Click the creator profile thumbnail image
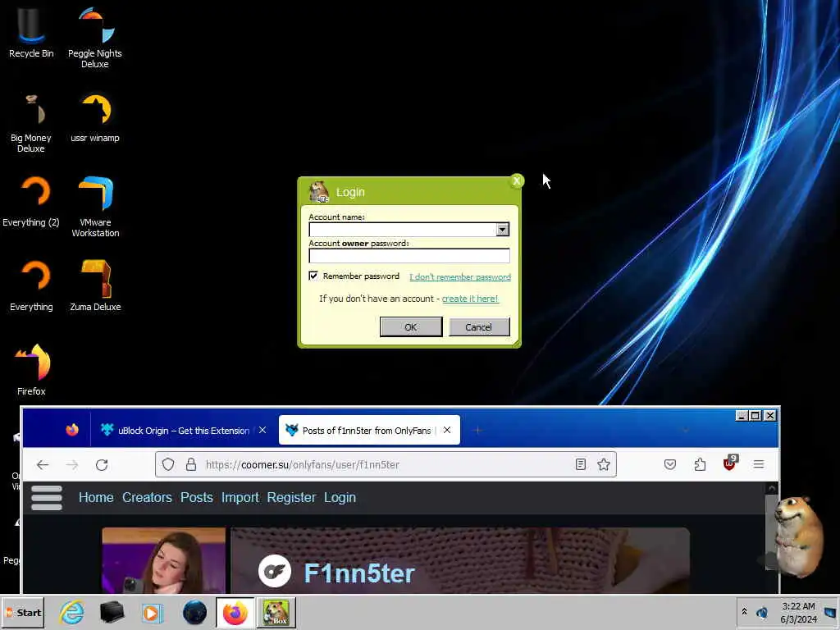The width and height of the screenshot is (840, 630). [164, 559]
